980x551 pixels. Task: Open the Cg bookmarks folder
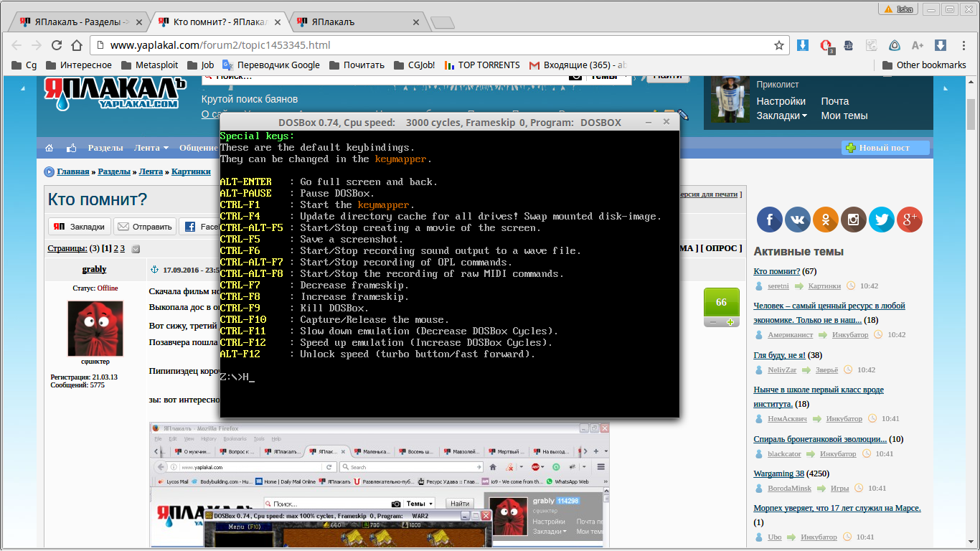[24, 65]
